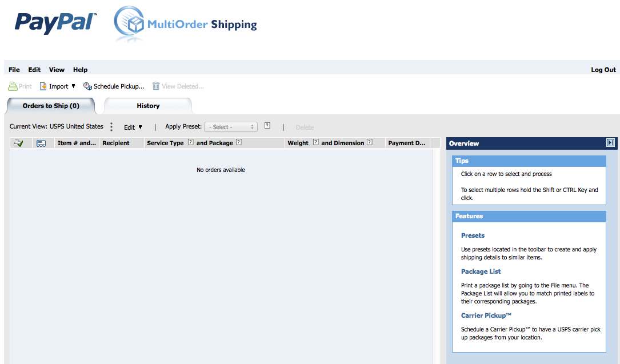Image resolution: width=620 pixels, height=364 pixels.
Task: Click the printed-status checkmark column icon
Action: click(18, 143)
